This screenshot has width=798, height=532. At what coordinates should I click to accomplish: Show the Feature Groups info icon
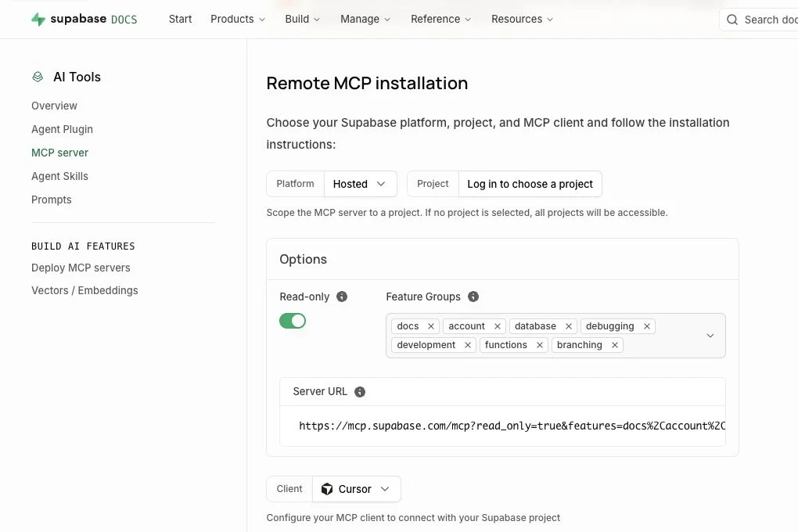click(473, 297)
